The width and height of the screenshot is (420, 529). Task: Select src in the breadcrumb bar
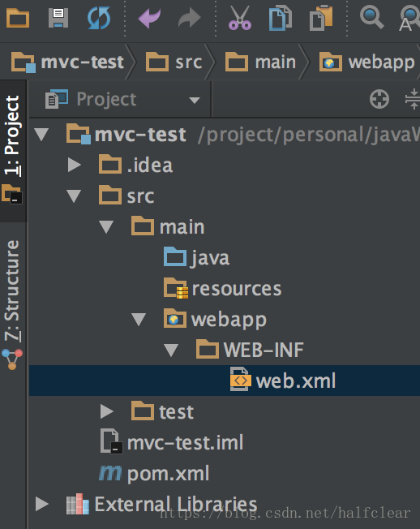(174, 62)
